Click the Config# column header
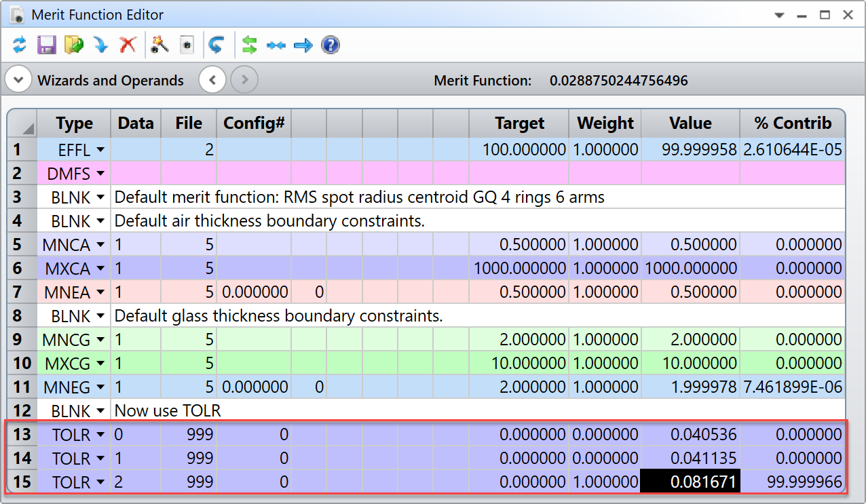Viewport: 866px width, 504px height. click(254, 123)
